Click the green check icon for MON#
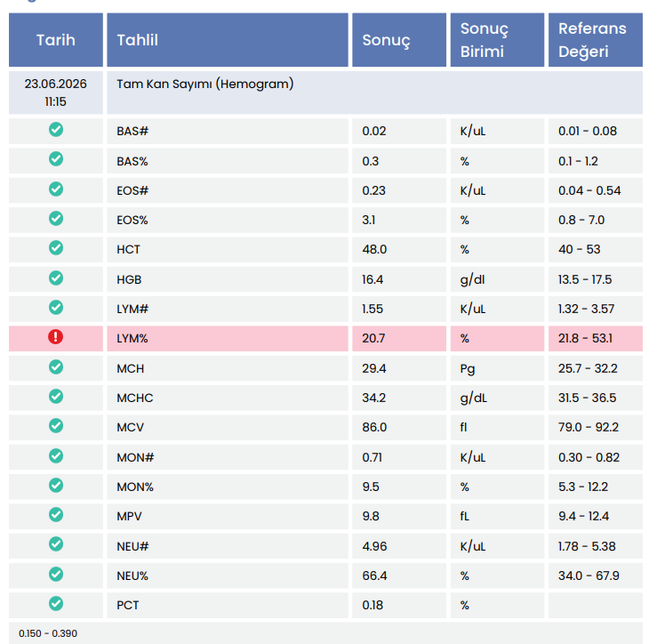The image size is (665, 644). (56, 456)
